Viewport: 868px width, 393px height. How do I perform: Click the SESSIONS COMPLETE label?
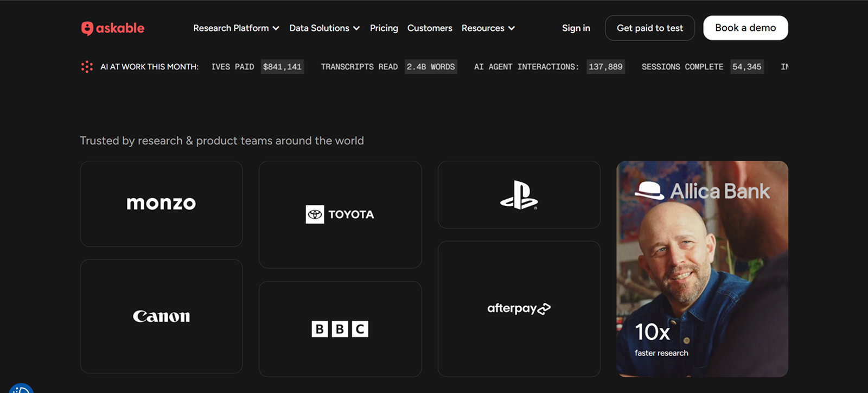click(x=682, y=67)
